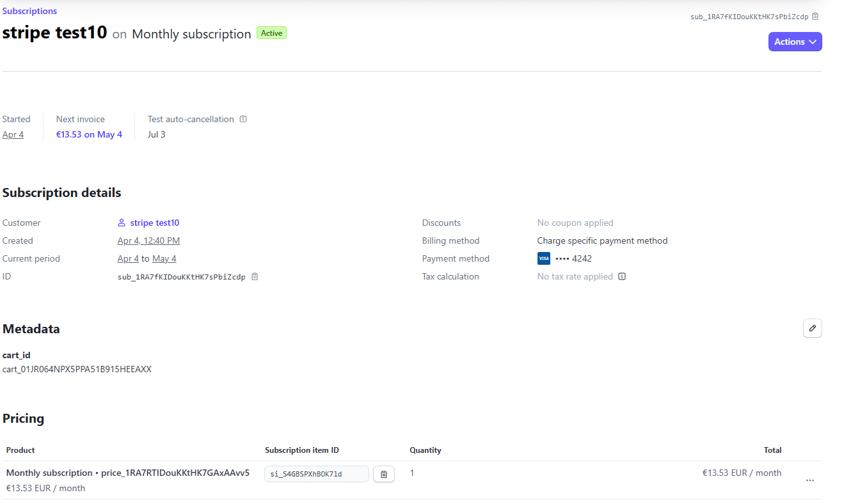Click the Apr 4, 12:40 PM created link

point(148,240)
